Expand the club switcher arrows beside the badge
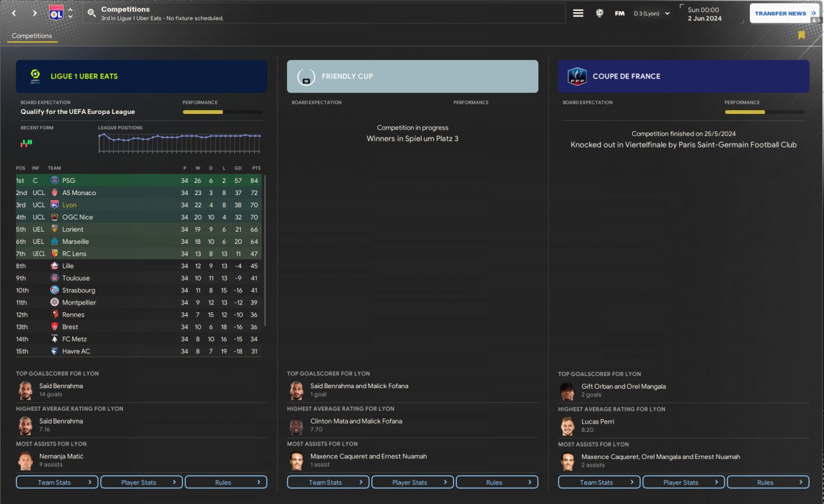 (70, 13)
